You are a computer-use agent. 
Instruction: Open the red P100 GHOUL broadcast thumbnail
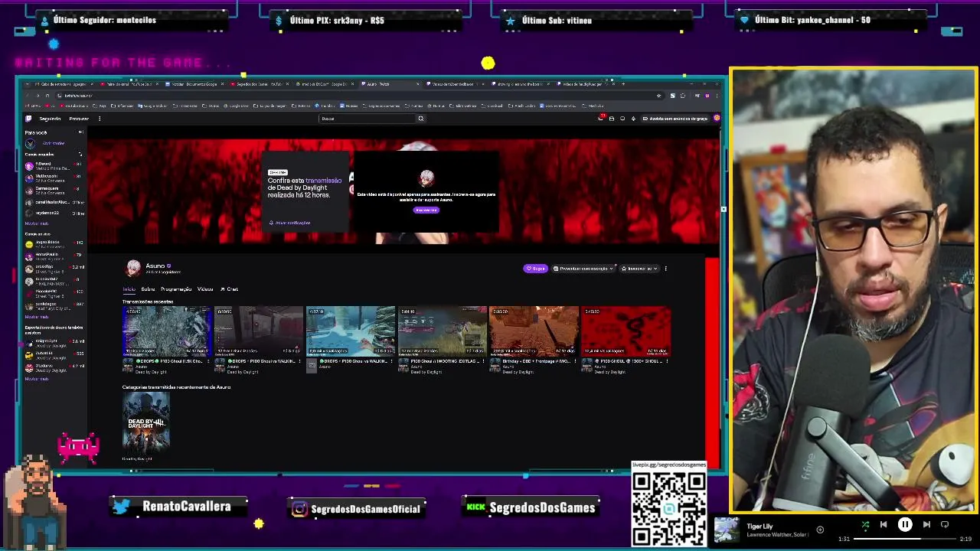[x=626, y=331]
